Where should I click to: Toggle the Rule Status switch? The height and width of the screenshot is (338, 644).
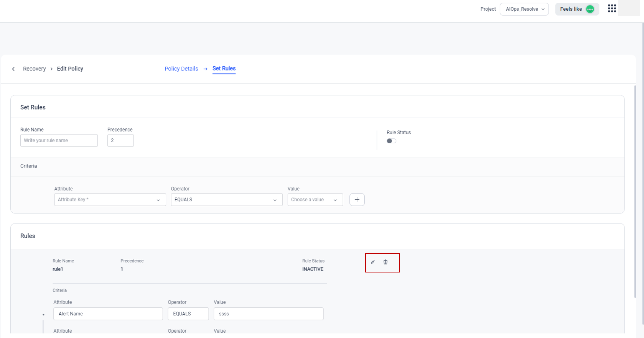391,141
